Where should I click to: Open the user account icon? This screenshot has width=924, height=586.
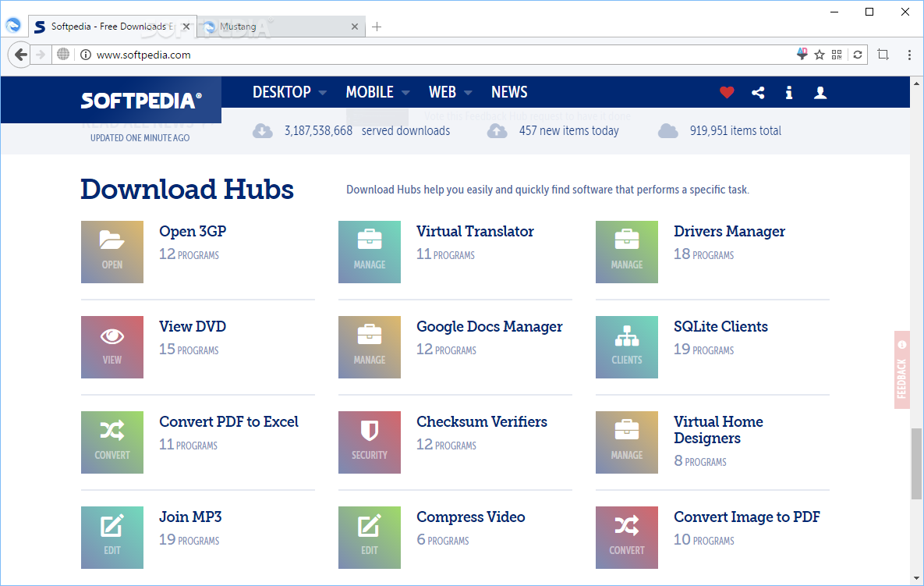[x=820, y=93]
